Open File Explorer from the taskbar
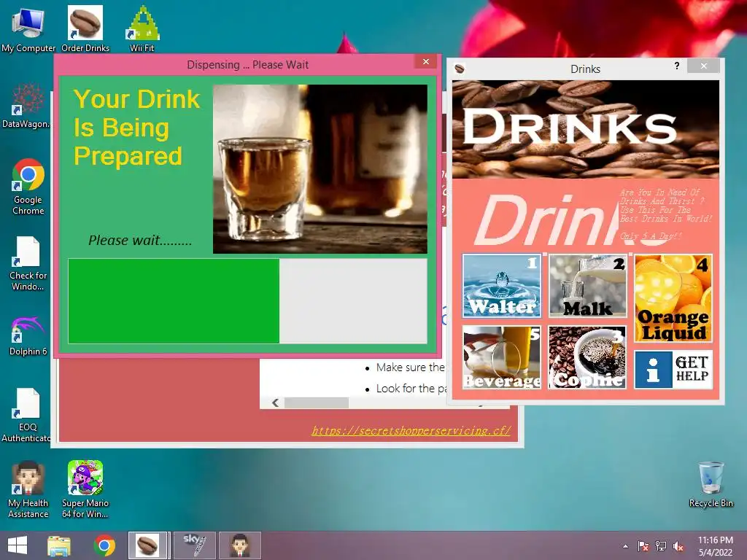Viewport: 747px width, 560px height. [59, 545]
